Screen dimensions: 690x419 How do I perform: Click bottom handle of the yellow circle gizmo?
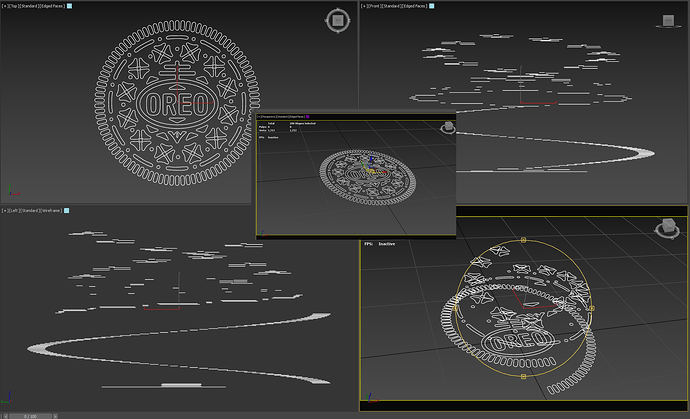[x=523, y=377]
